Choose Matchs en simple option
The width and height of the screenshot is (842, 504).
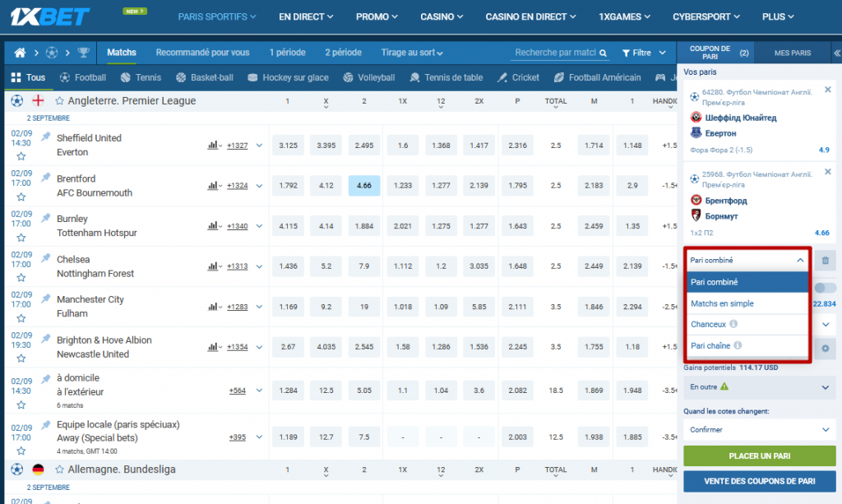coord(747,303)
